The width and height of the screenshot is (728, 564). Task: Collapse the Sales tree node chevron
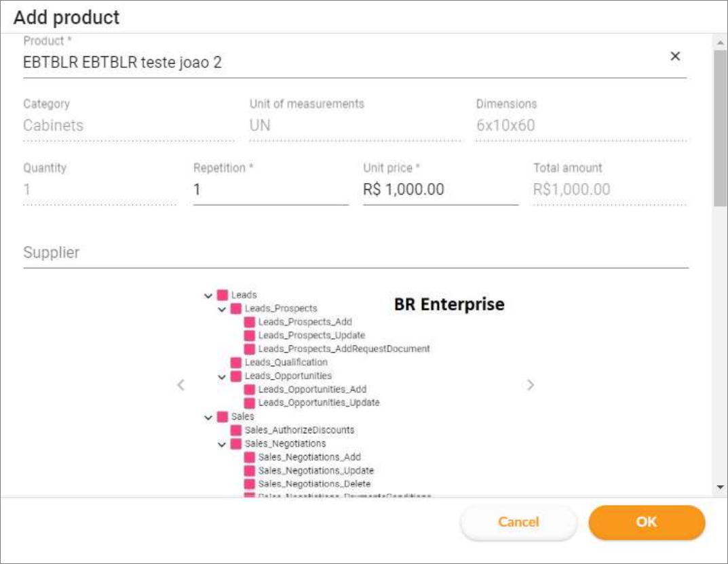tap(208, 418)
